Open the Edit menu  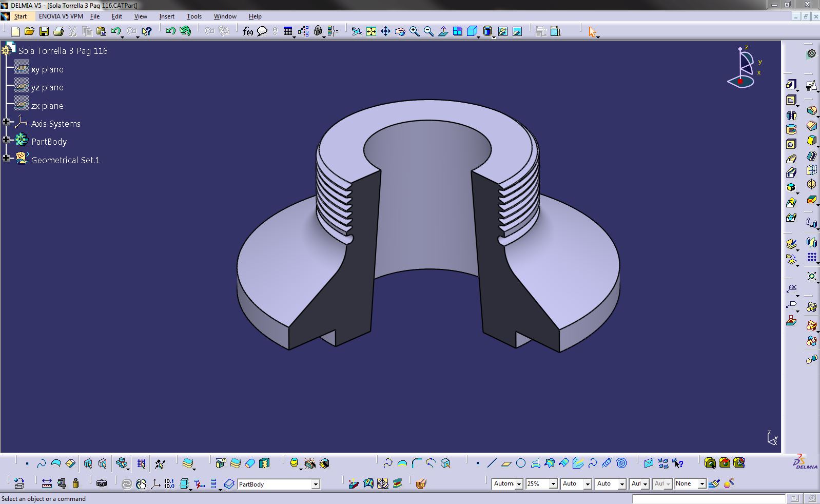[x=117, y=16]
